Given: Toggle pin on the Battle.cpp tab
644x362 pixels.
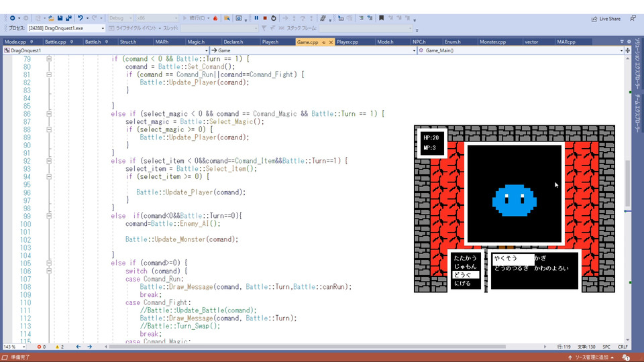Looking at the screenshot, I should coord(72,42).
